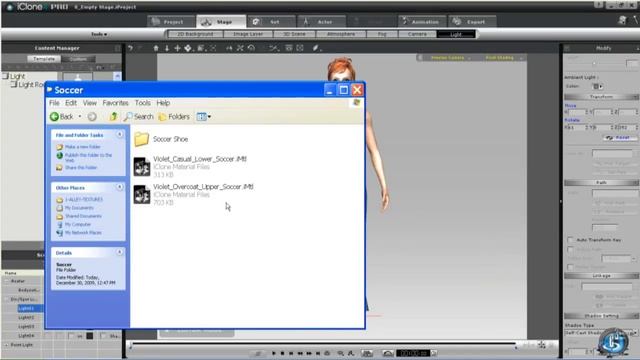Screen dimensions: 640x360
Task: Expand the Point Light tree node
Action: point(7,345)
